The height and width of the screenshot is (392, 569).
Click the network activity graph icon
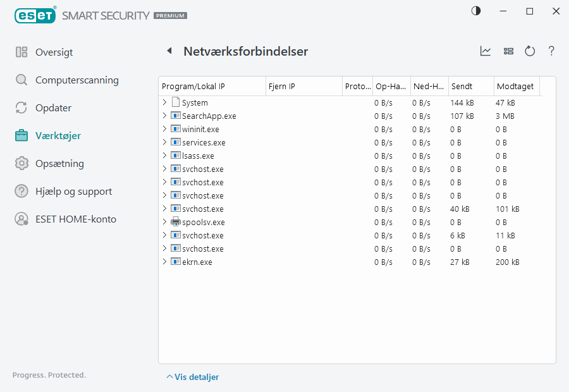(486, 51)
